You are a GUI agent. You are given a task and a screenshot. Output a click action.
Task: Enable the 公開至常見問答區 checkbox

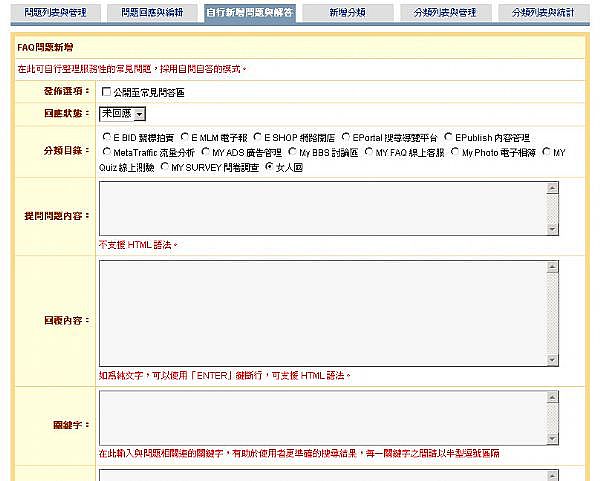coord(106,93)
